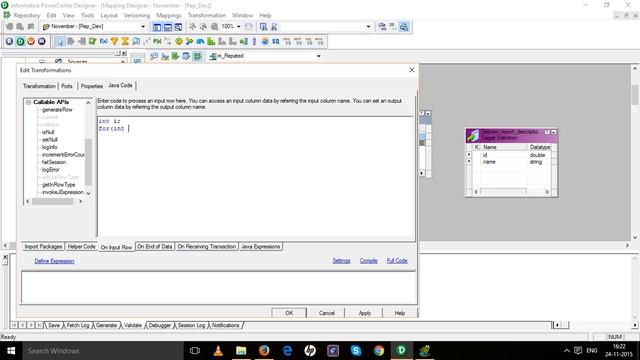
Task: Click the first icon left of mapping name dropdown
Action: coord(154,56)
